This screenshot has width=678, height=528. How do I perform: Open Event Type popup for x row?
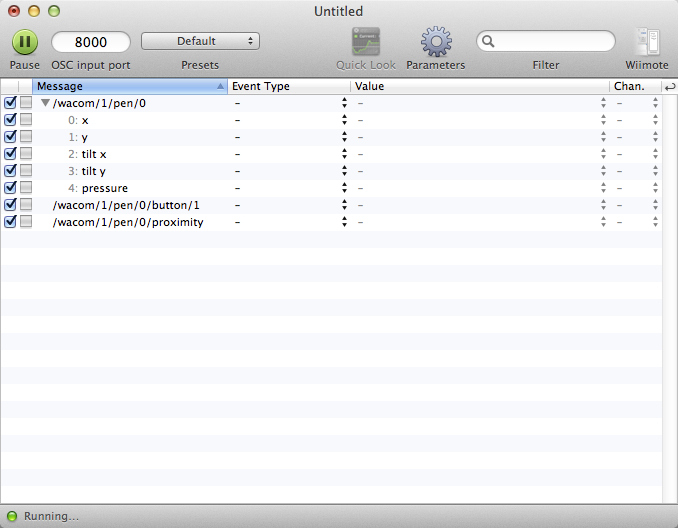pyautogui.click(x=344, y=120)
